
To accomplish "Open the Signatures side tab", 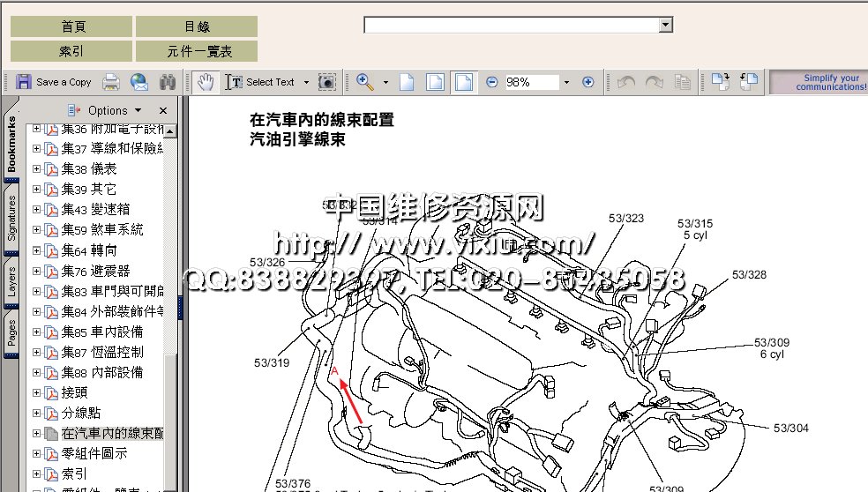I will [11, 218].
